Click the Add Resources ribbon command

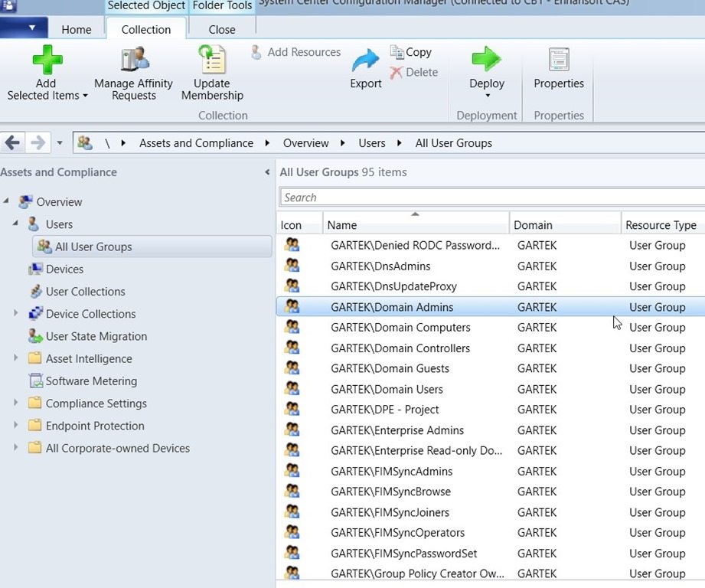(295, 52)
